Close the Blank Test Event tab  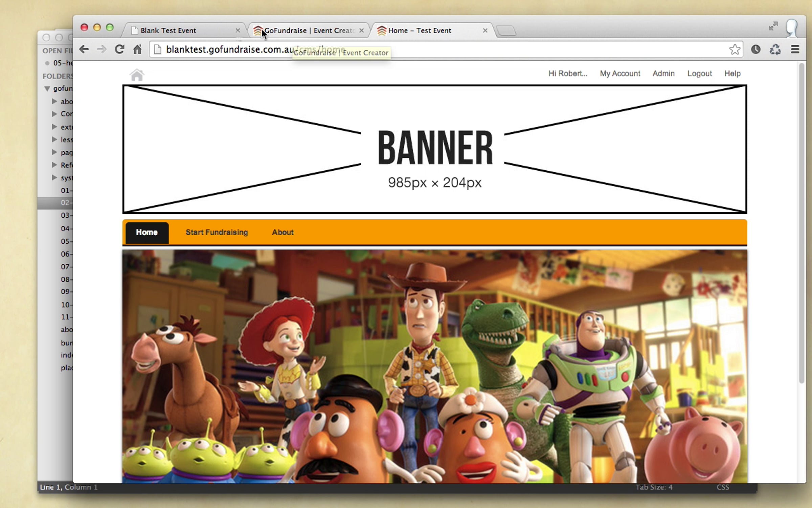coord(238,30)
